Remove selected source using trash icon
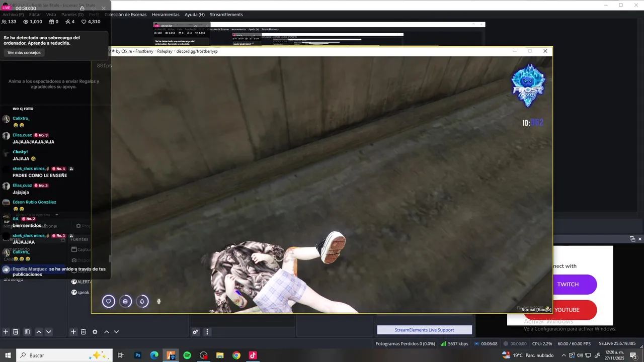Image resolution: width=644 pixels, height=362 pixels. tap(84, 332)
